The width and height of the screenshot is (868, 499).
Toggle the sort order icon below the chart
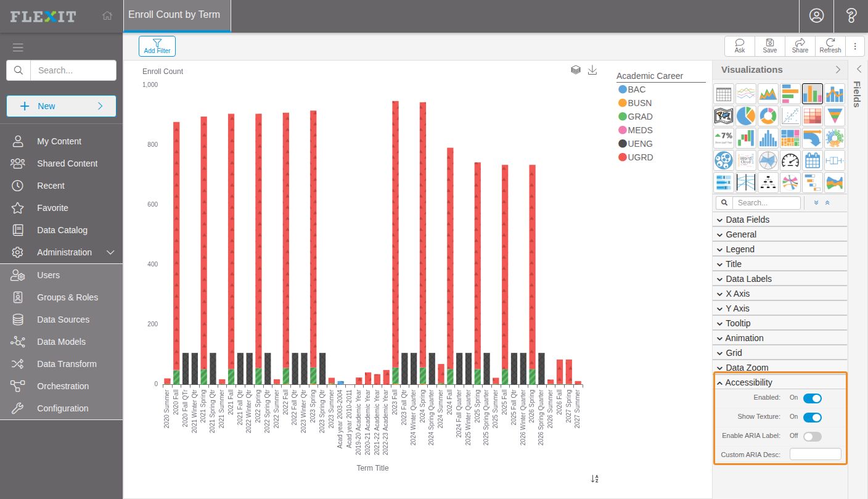point(595,479)
